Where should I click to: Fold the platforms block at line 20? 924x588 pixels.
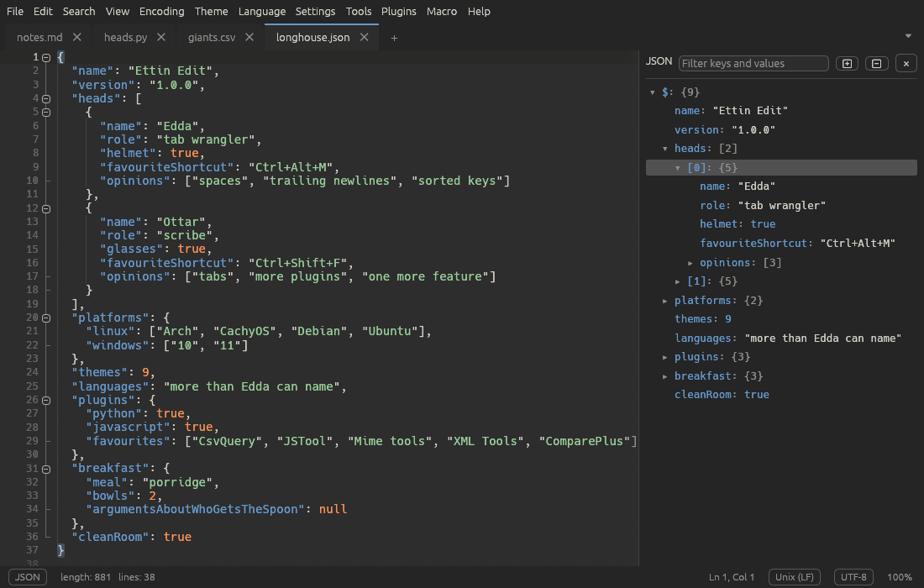46,318
